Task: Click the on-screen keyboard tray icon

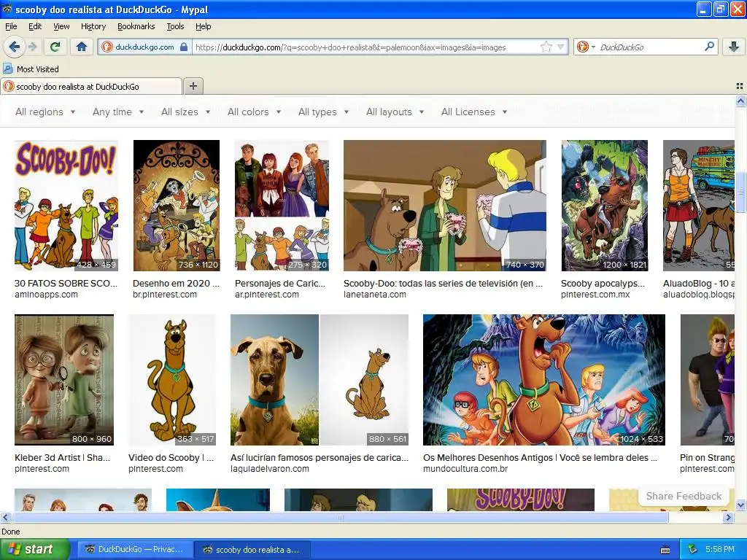Action: click(665, 550)
